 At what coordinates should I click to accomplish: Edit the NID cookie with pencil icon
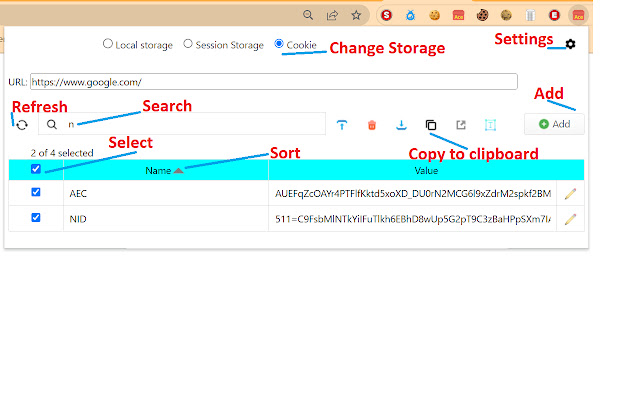[x=570, y=219]
